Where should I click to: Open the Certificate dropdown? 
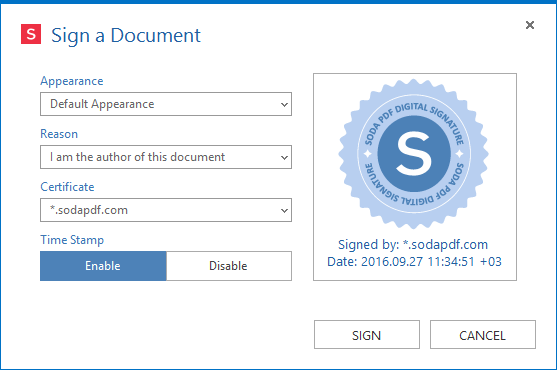(x=166, y=210)
